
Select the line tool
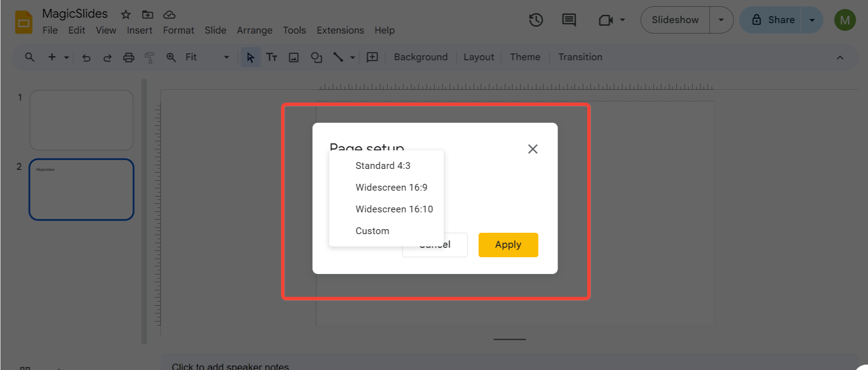338,57
